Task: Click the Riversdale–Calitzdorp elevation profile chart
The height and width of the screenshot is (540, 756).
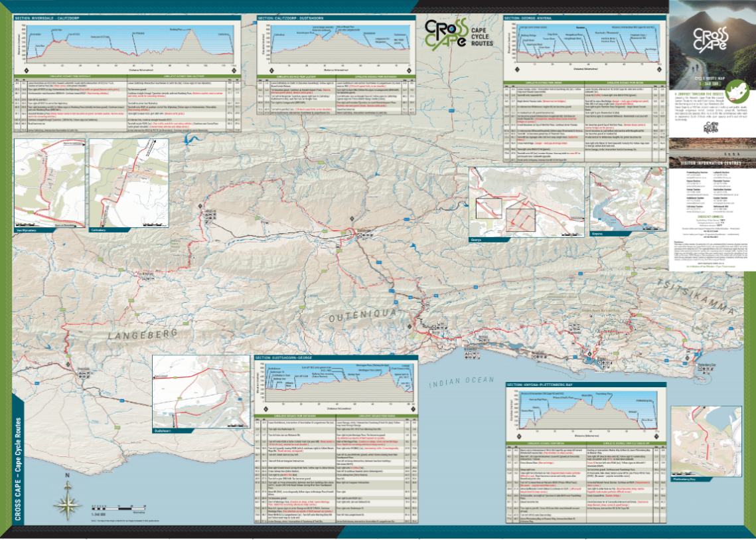Action: click(x=127, y=48)
